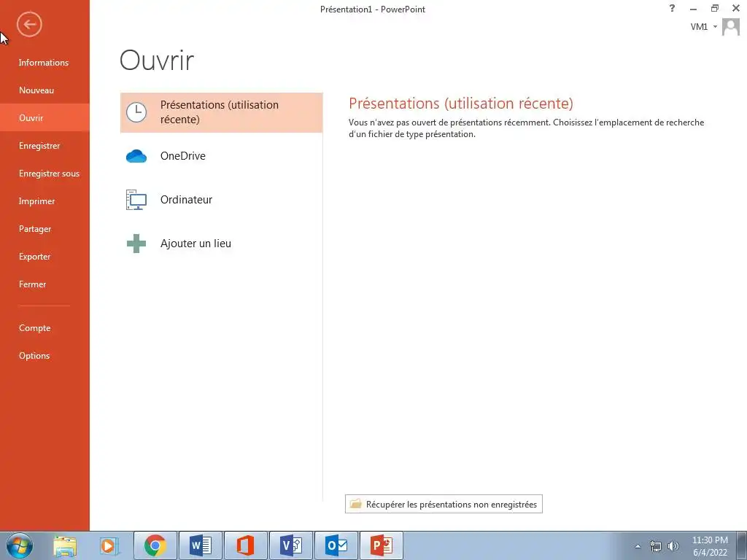Click the user avatar picture

tap(731, 27)
